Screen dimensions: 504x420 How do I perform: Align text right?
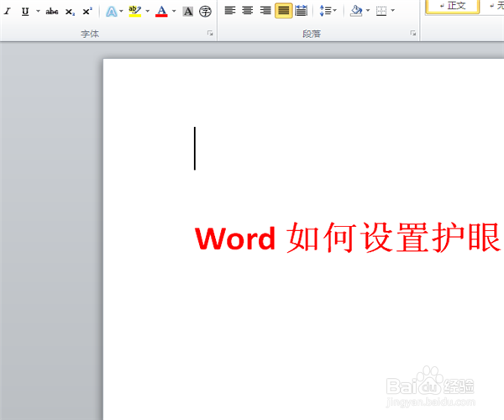(265, 11)
